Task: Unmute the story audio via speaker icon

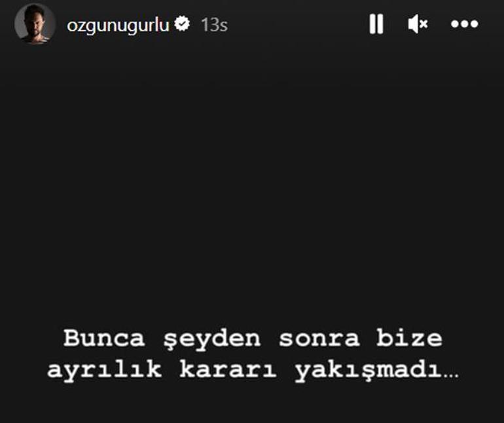Action: coord(418,24)
